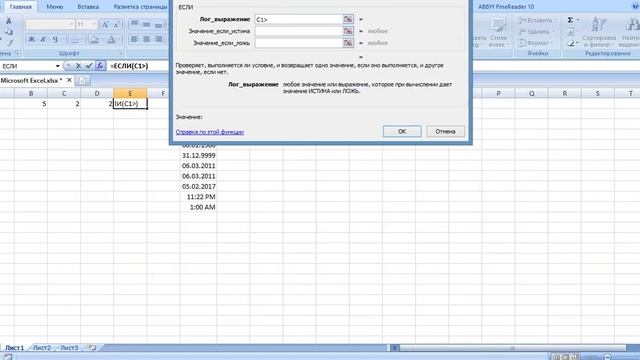Viewport: 640px width, 360px height.
Task: Click the font color A icon
Action: [111, 39]
